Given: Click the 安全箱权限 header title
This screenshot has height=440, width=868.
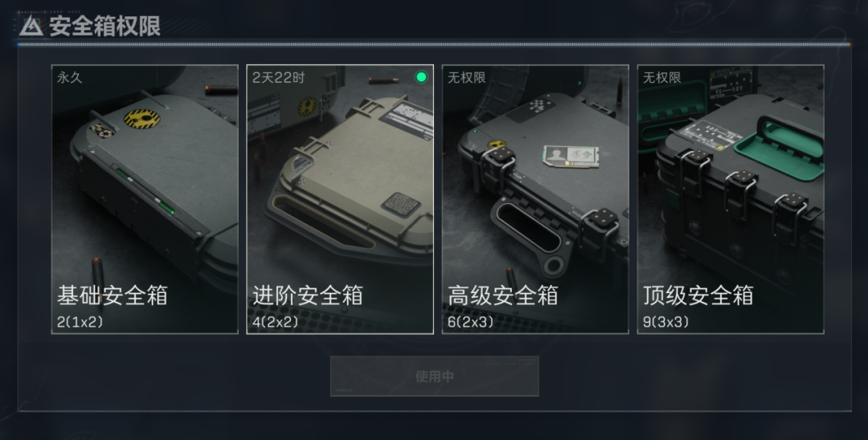Looking at the screenshot, I should [104, 26].
